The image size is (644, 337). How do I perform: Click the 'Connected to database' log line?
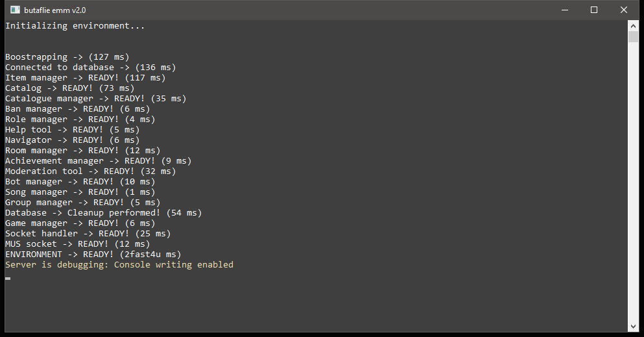90,68
